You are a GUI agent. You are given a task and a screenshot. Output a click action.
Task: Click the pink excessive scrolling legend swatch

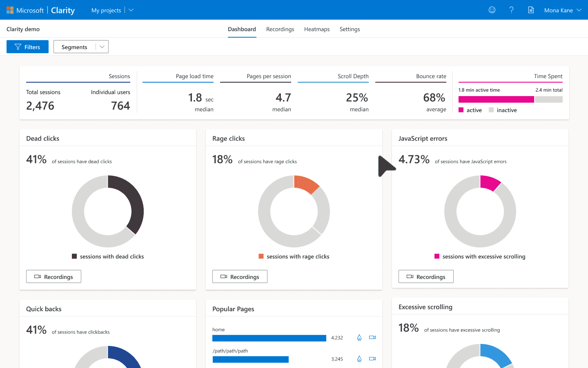point(437,256)
